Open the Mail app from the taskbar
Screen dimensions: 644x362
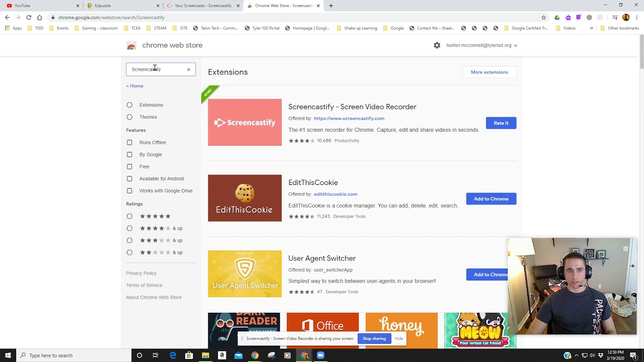click(x=238, y=355)
